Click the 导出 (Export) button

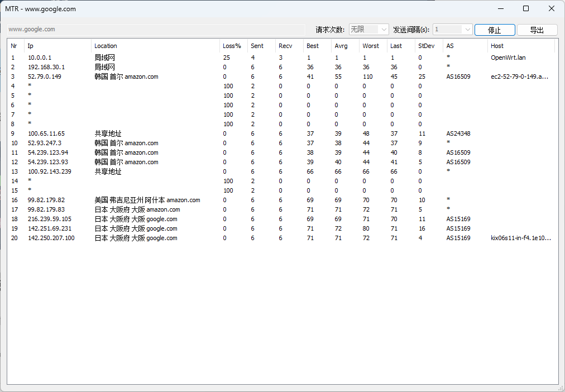tap(537, 30)
